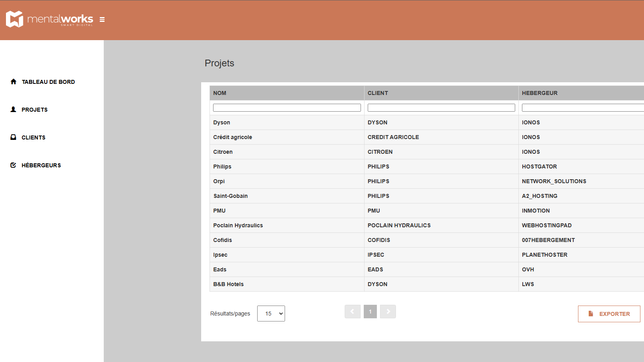Select the Eads project name

pos(220,269)
